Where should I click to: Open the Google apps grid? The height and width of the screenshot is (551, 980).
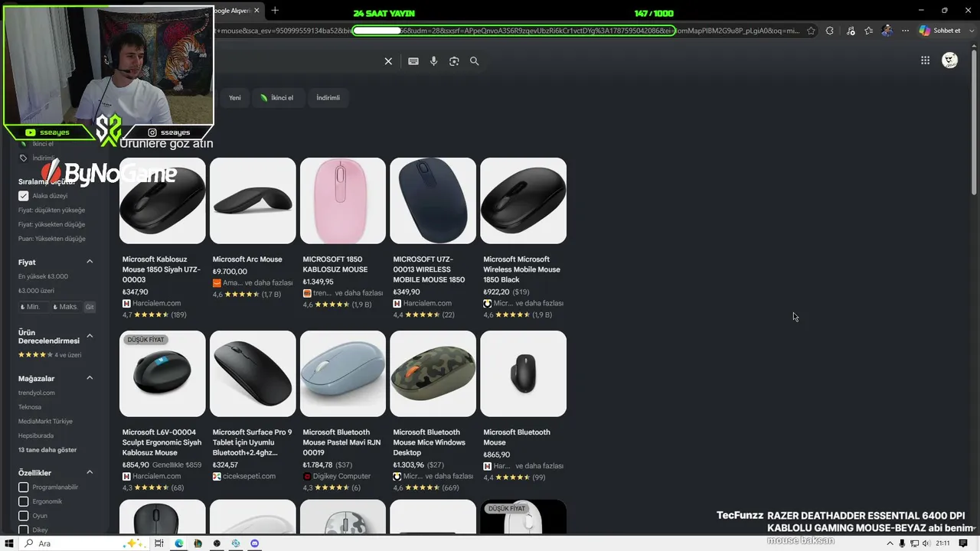click(925, 60)
